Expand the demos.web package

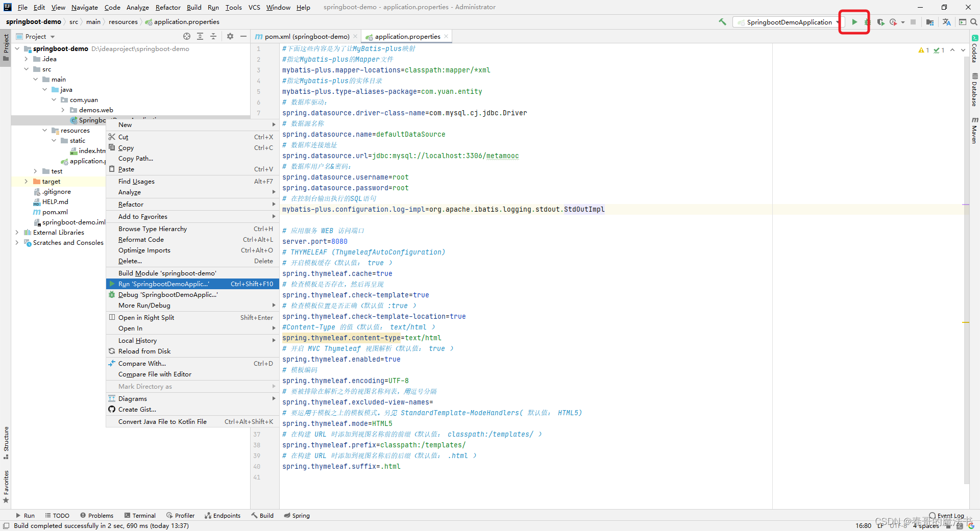tap(63, 110)
